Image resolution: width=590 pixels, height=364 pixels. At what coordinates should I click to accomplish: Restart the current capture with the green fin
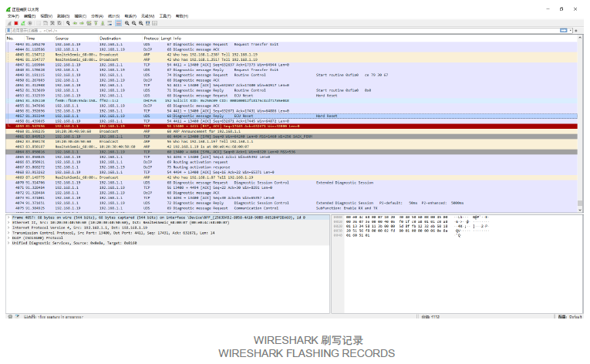[23, 23]
